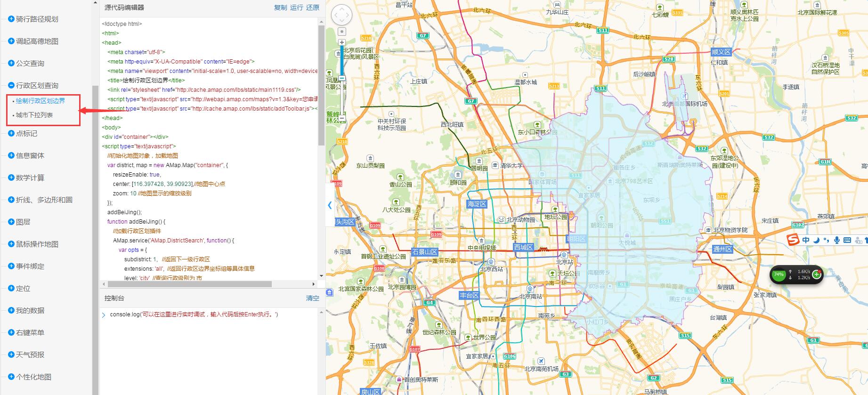This screenshot has height=395, width=868.
Task: Click the blue zoom slider track
Action: coord(342,61)
